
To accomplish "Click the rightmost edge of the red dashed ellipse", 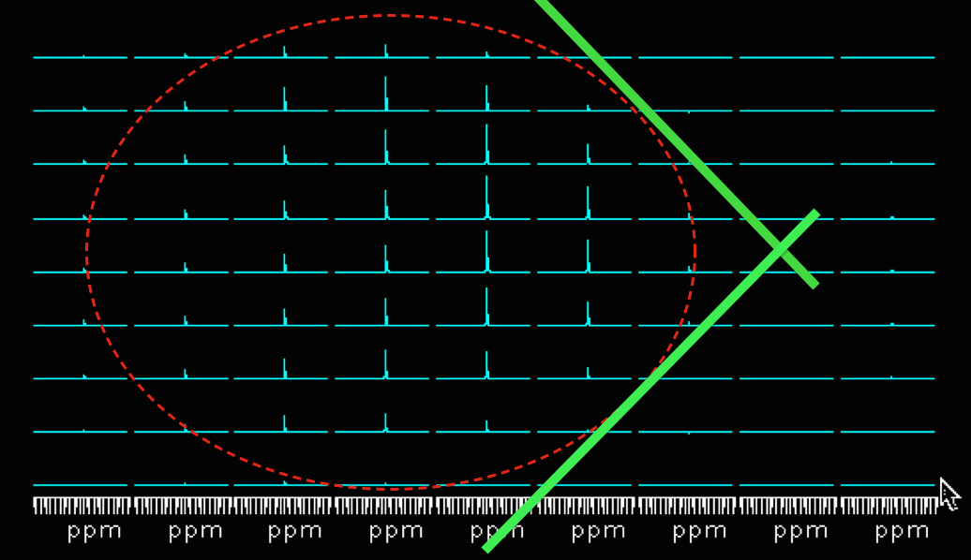I will tap(695, 251).
